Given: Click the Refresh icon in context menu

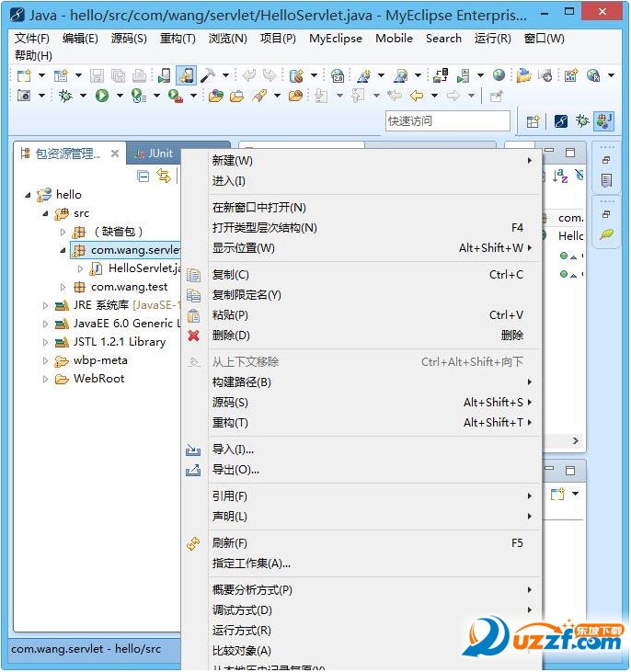Looking at the screenshot, I should click(x=193, y=543).
